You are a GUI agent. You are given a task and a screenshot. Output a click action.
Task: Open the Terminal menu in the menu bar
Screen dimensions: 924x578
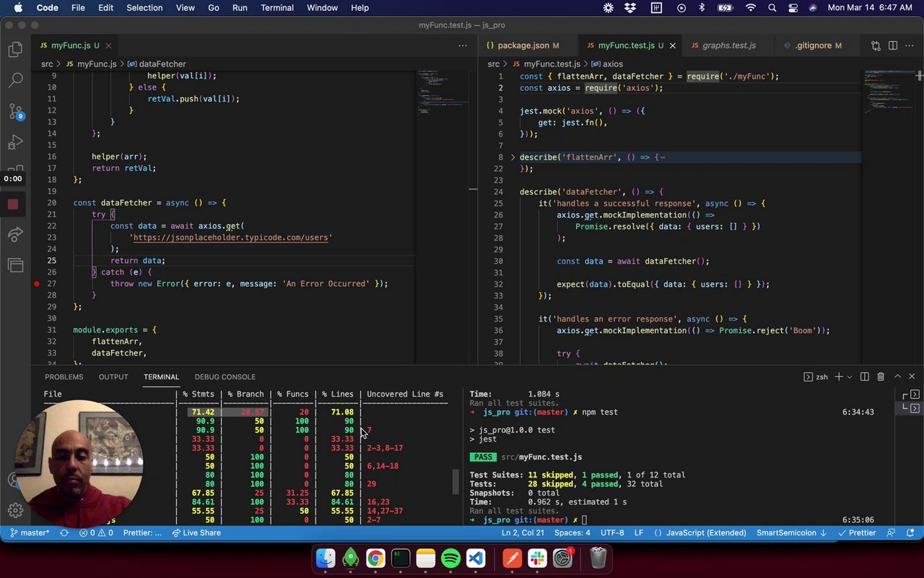pos(277,8)
